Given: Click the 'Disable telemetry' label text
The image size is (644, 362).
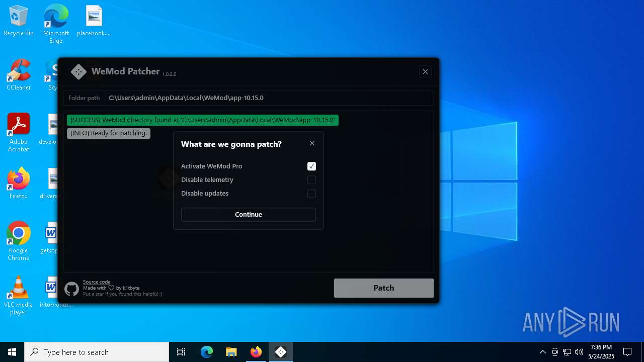Looking at the screenshot, I should pos(207,180).
